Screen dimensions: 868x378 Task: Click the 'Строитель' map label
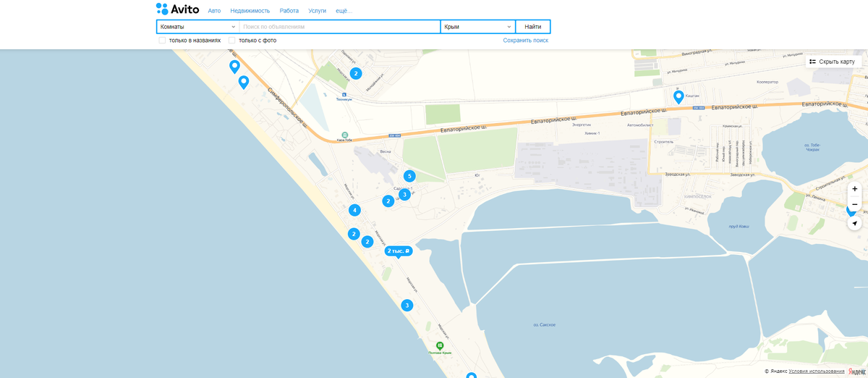tap(663, 142)
